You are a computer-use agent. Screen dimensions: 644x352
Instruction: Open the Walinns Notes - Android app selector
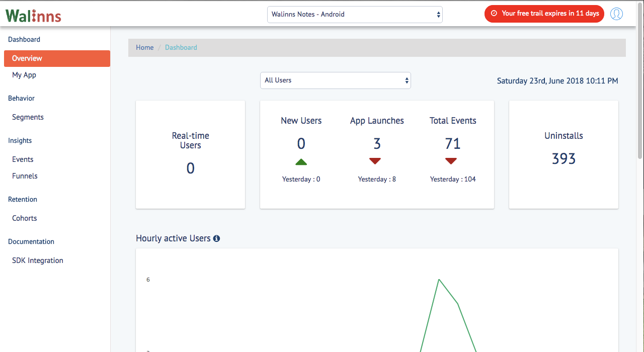(x=355, y=15)
